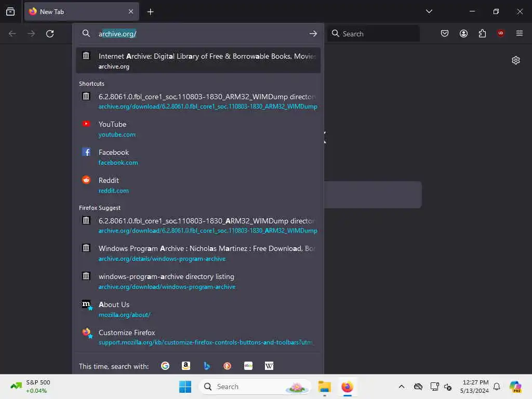Open the clock showing 12:27 PM
This screenshot has width=532, height=399.
tap(474, 387)
